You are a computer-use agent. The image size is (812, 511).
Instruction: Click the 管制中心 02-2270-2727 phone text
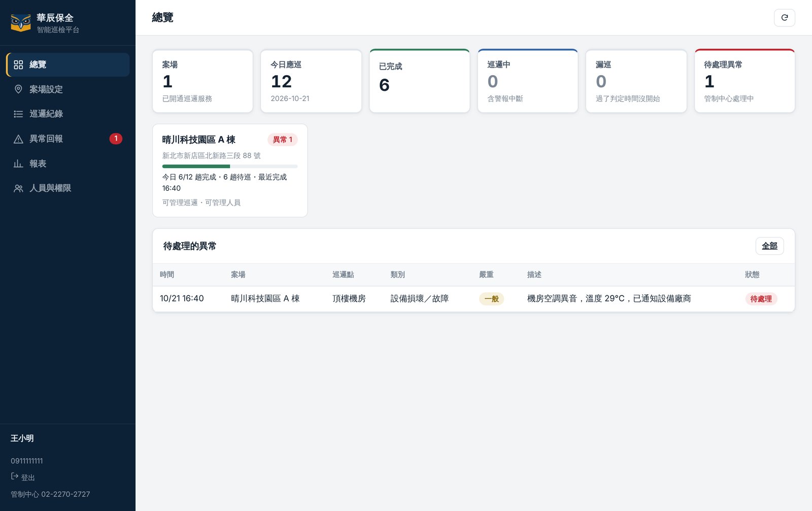(x=50, y=494)
